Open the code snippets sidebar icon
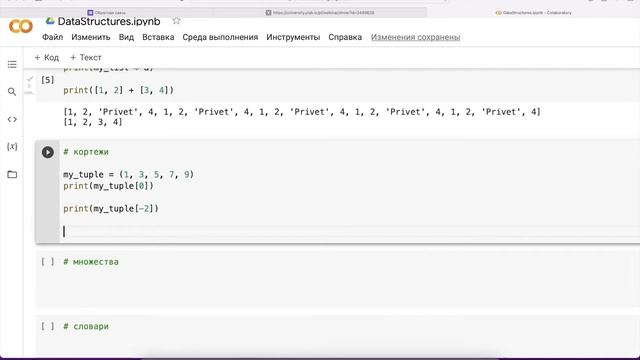Screen dimensions: 640x360 12,119
